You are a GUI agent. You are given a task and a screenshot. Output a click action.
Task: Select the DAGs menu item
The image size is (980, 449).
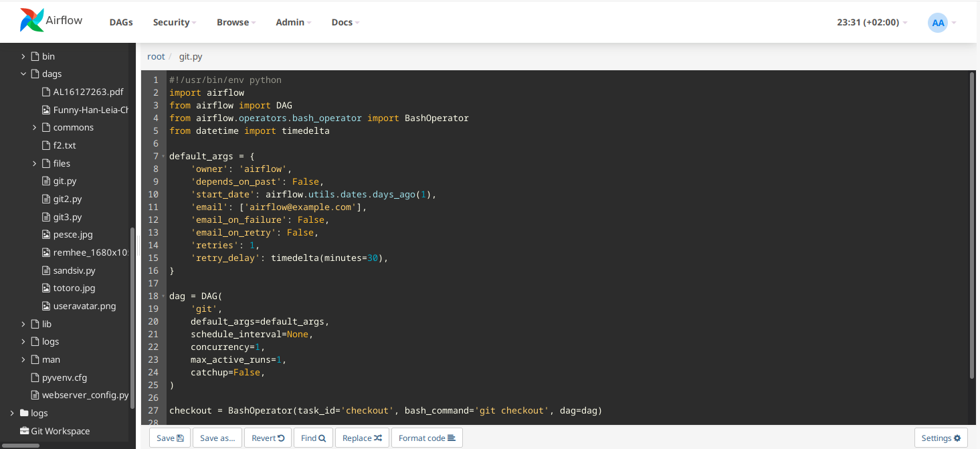pos(120,22)
